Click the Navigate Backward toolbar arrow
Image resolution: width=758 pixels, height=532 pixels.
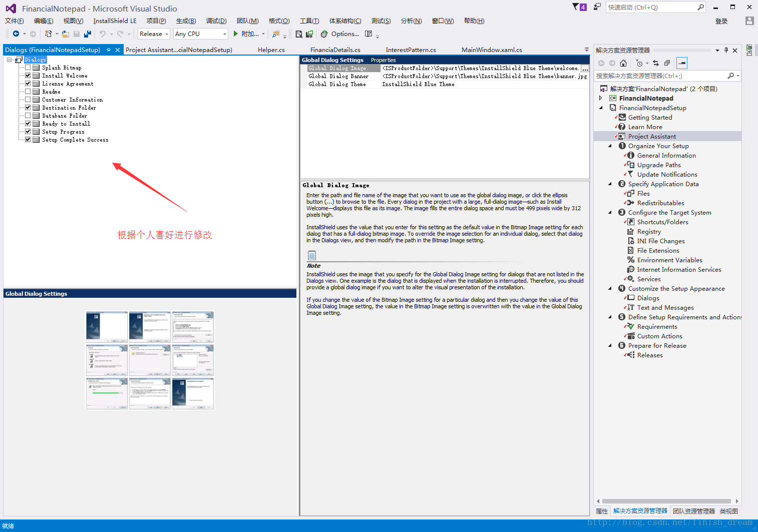[x=16, y=34]
